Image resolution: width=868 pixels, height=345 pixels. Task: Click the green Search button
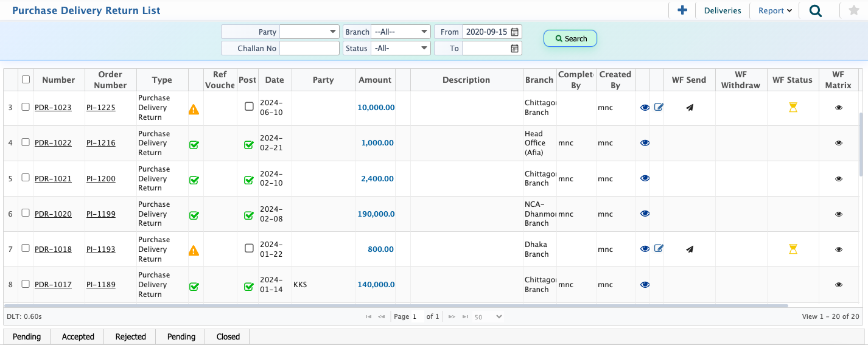(570, 38)
